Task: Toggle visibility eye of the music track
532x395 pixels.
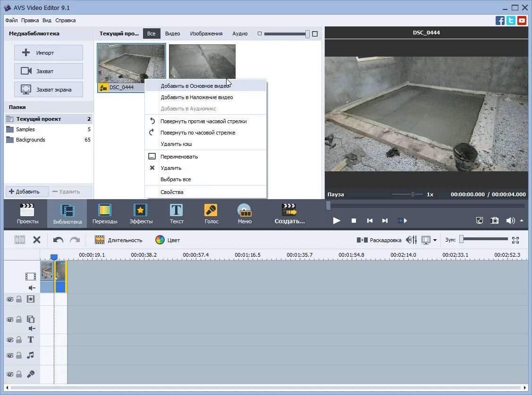Action: [10, 356]
